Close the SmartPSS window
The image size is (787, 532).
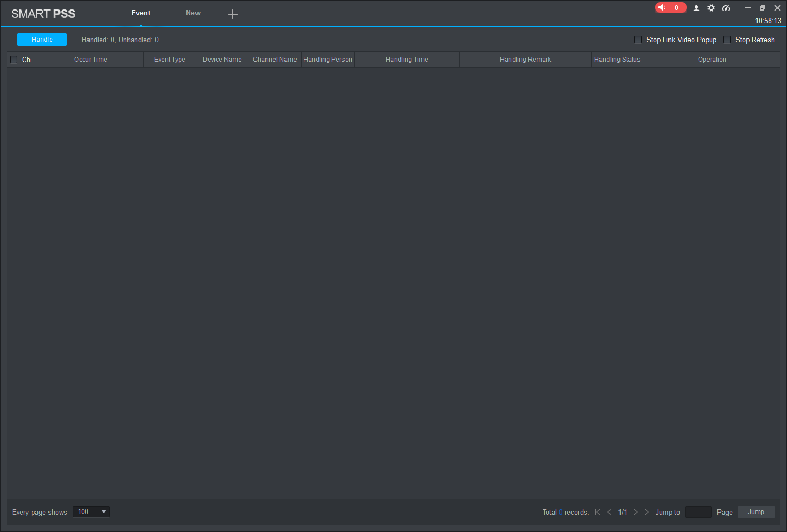point(778,8)
